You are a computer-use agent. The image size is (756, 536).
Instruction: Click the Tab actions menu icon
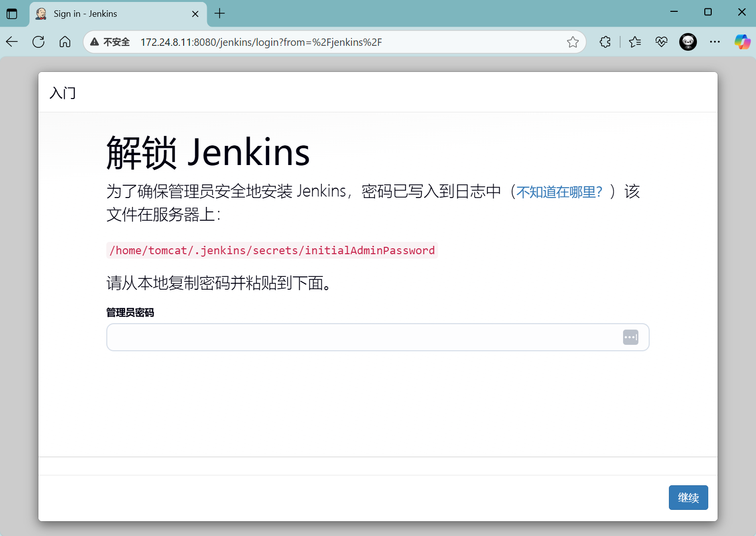(12, 14)
